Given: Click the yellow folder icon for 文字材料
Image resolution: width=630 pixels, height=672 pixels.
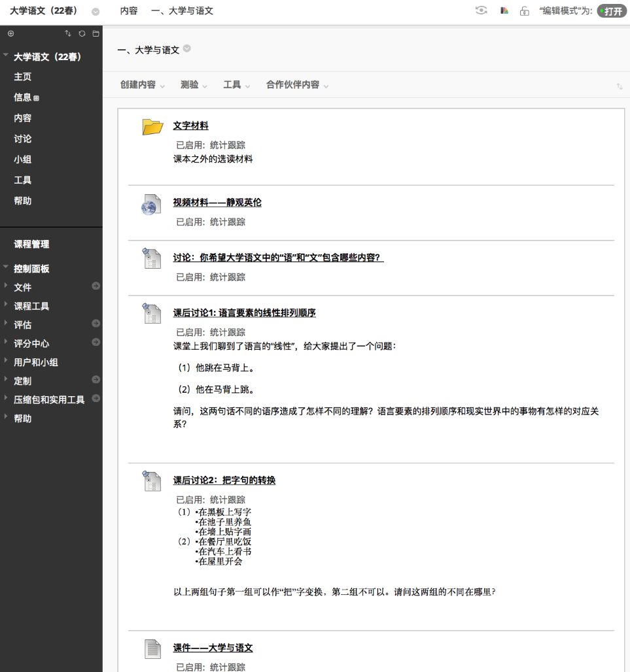Looking at the screenshot, I should pyautogui.click(x=152, y=127).
